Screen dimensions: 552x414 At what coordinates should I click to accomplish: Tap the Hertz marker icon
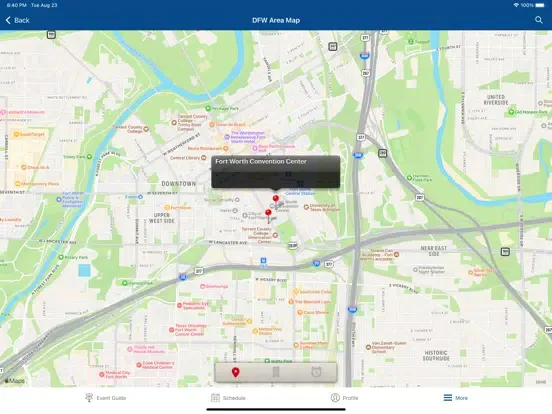[x=235, y=210]
